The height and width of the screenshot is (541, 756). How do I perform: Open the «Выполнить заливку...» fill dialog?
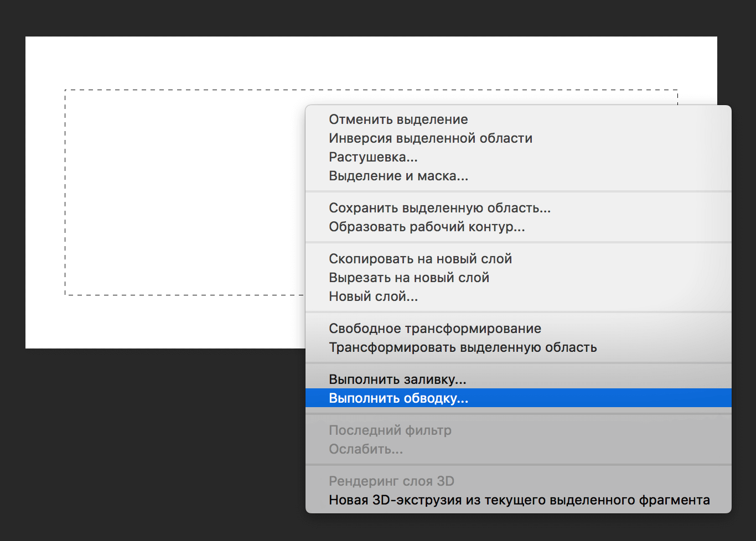(x=397, y=379)
